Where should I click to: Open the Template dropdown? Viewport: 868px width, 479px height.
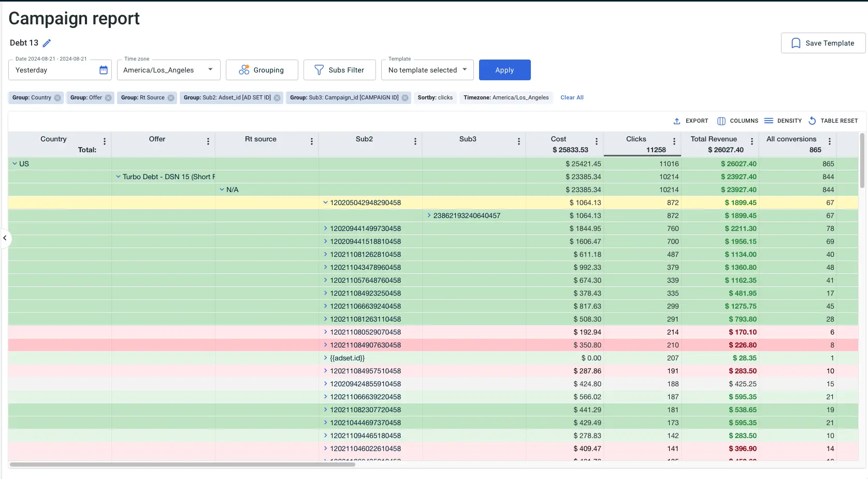click(x=427, y=70)
